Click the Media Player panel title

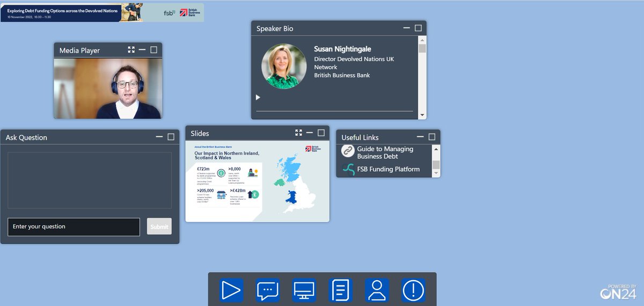(x=79, y=50)
